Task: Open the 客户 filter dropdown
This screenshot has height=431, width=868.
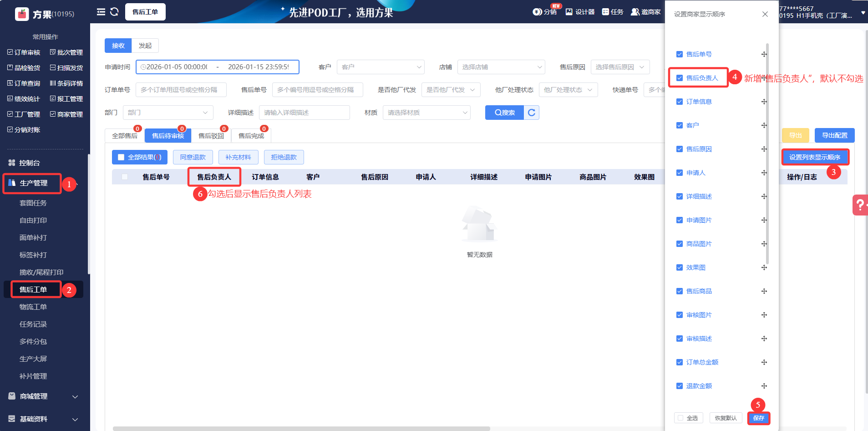Action: click(x=381, y=67)
